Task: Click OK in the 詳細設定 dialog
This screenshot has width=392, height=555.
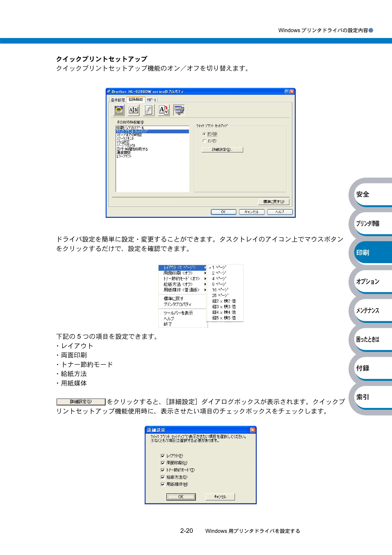Action: pos(181,497)
